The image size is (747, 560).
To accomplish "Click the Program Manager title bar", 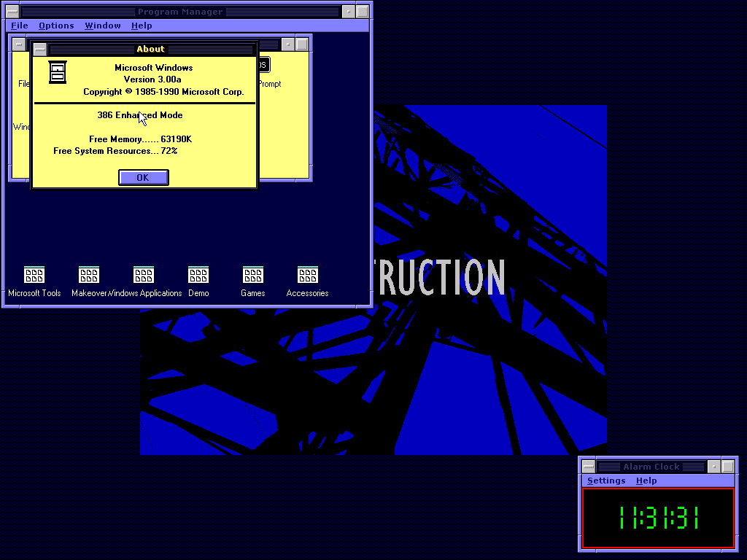I will (x=181, y=12).
